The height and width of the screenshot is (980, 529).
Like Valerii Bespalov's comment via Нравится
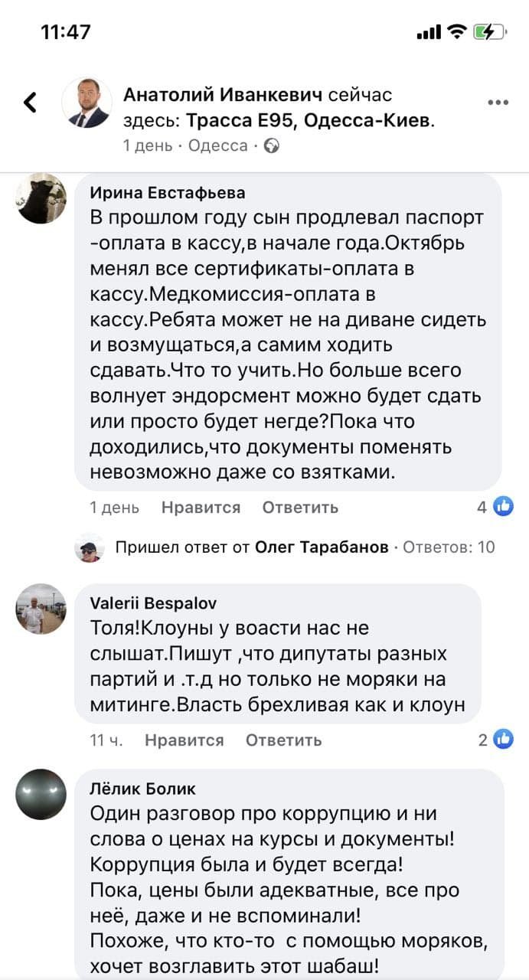(x=184, y=740)
